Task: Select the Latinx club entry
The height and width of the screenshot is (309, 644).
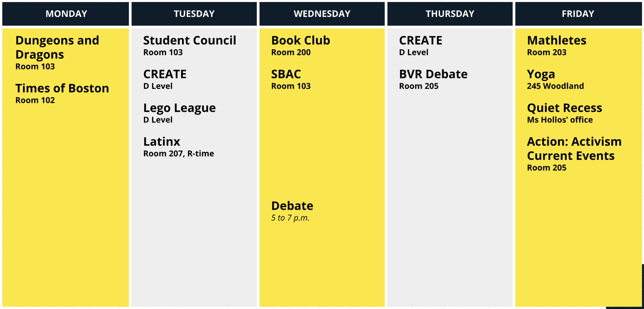Action: (x=162, y=142)
